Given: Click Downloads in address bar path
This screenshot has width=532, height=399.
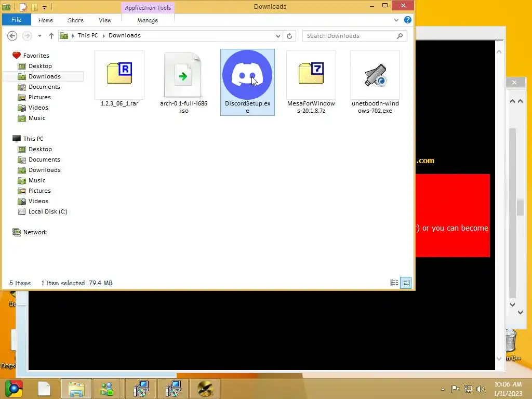Looking at the screenshot, I should click(x=124, y=35).
